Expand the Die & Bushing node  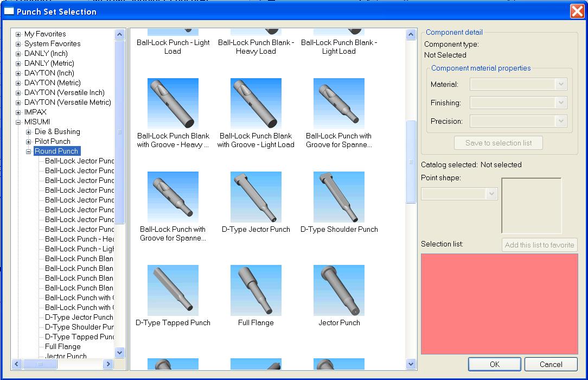click(29, 132)
